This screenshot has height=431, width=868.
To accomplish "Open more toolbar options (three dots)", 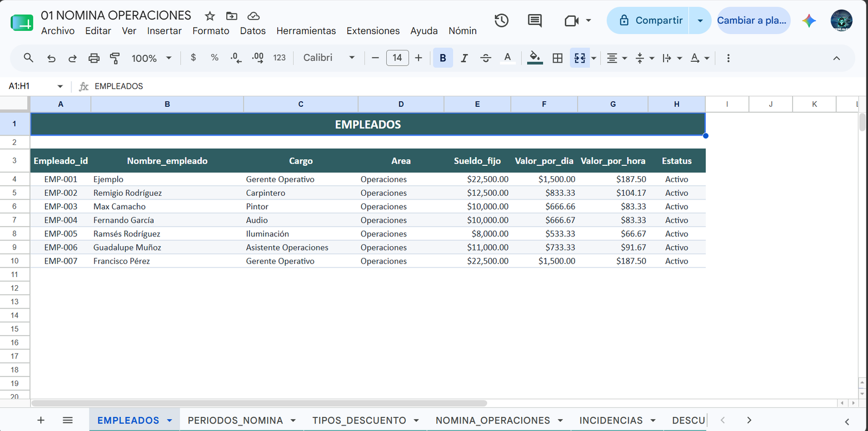I will pyautogui.click(x=728, y=58).
